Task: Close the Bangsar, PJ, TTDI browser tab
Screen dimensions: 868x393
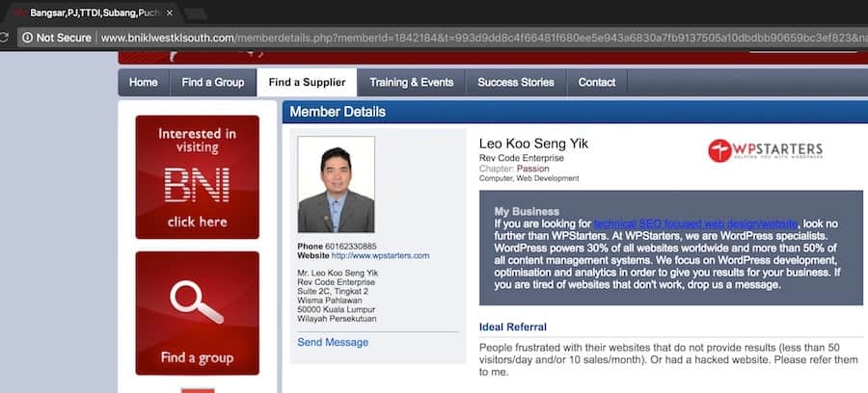Action: [x=170, y=13]
